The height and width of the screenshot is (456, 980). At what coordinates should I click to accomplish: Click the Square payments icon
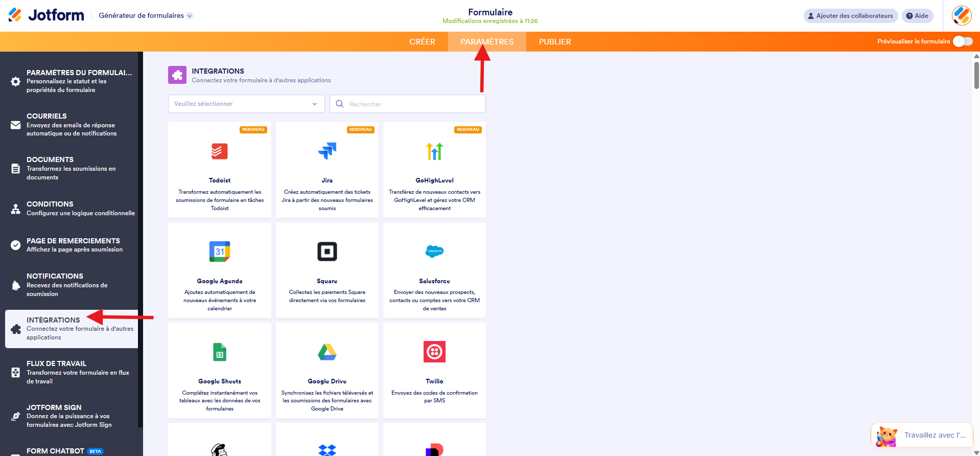tap(327, 252)
